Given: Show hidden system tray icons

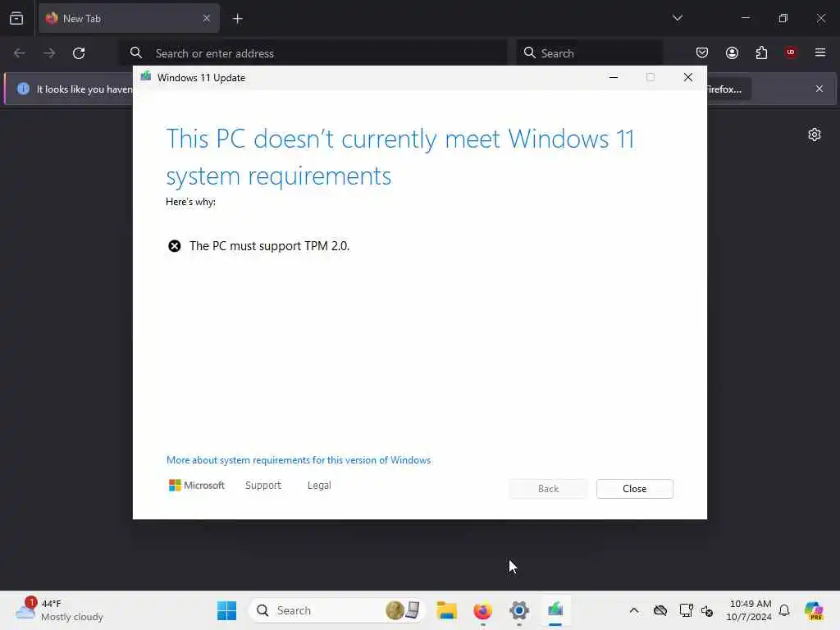Looking at the screenshot, I should [634, 610].
